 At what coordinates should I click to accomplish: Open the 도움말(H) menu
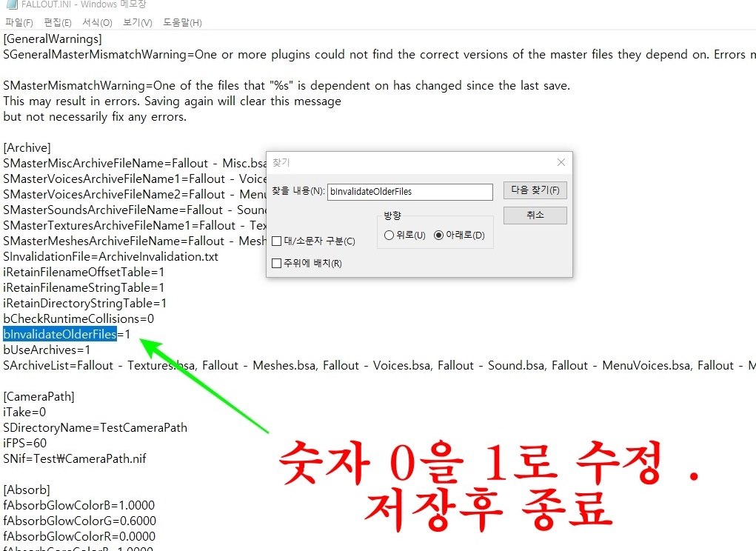(182, 23)
